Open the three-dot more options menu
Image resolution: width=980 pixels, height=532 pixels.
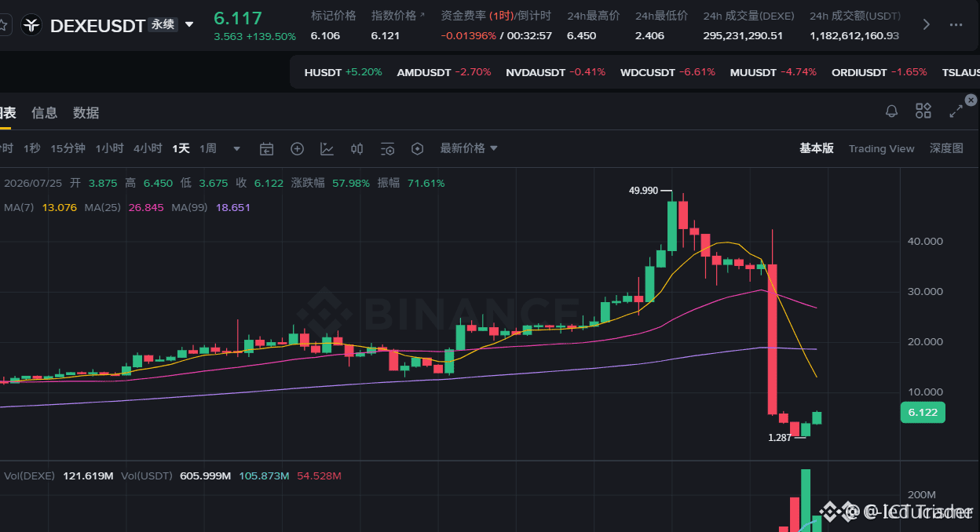pos(956,25)
